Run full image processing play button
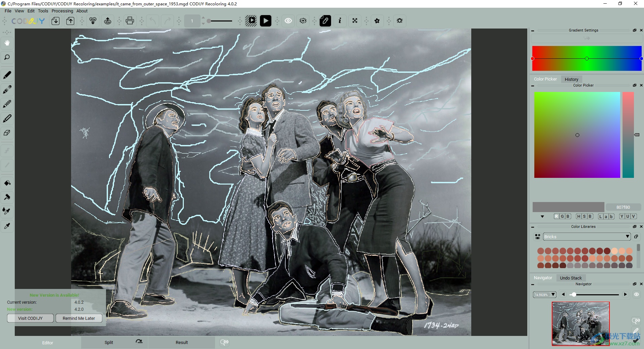 tap(265, 21)
